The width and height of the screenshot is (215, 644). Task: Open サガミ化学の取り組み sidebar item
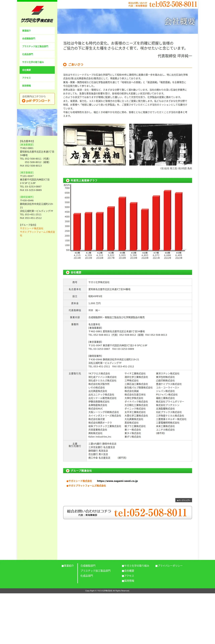(x=37, y=62)
